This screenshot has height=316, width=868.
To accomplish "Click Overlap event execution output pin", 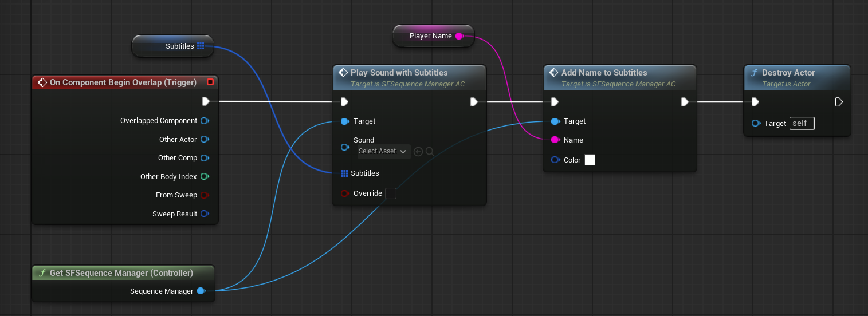I will coord(206,102).
